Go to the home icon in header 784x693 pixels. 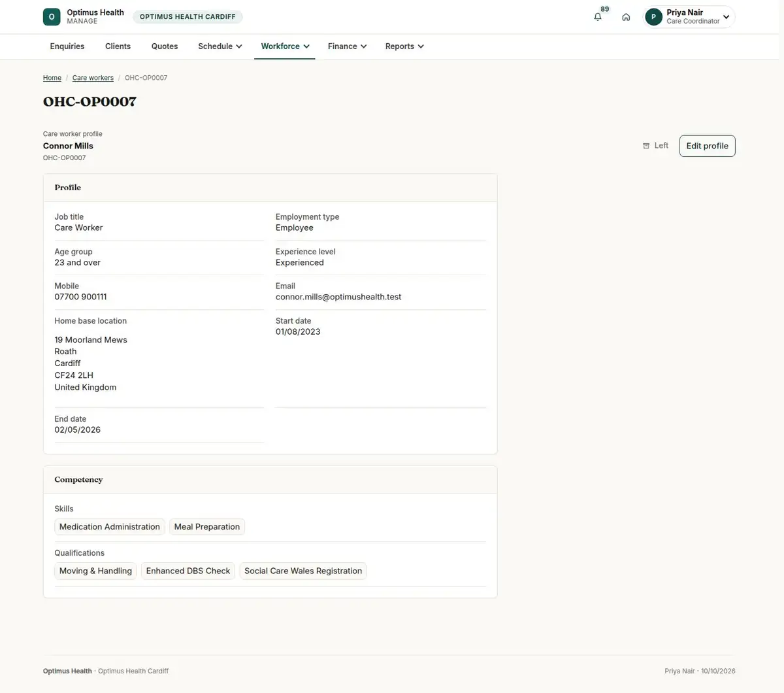pos(626,17)
